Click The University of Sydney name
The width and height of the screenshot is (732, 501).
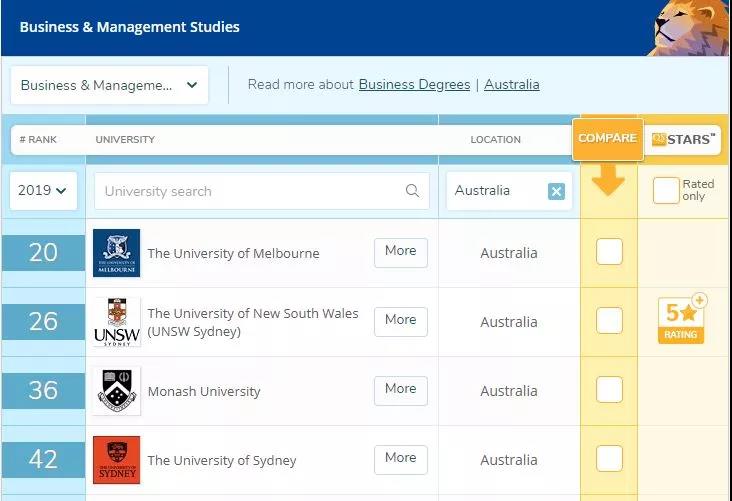coord(222,460)
